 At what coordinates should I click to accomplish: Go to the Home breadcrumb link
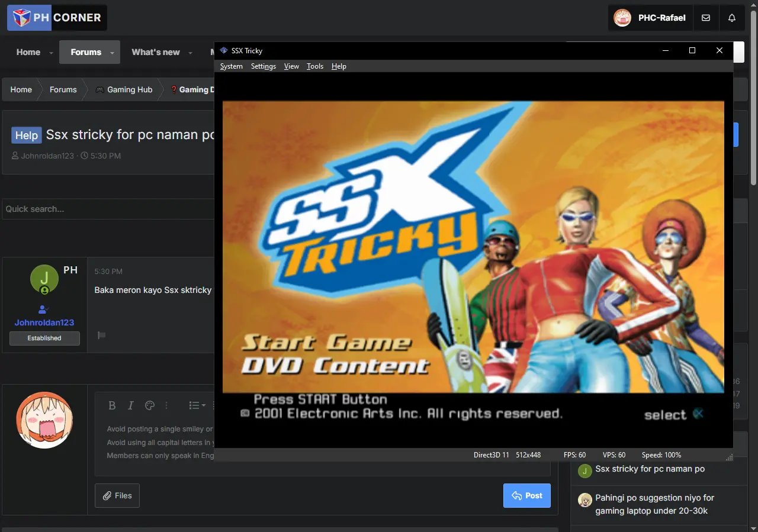pyautogui.click(x=21, y=90)
